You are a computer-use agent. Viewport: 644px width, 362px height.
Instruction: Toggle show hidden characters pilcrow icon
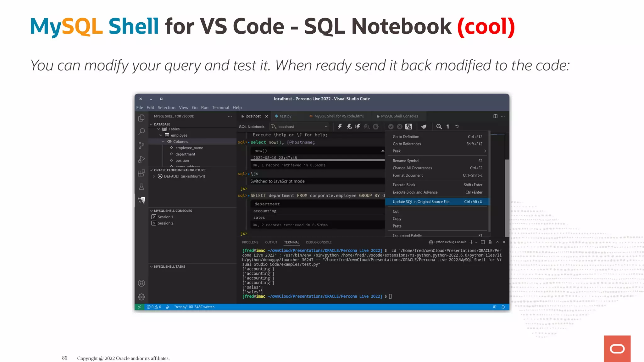[x=448, y=127]
